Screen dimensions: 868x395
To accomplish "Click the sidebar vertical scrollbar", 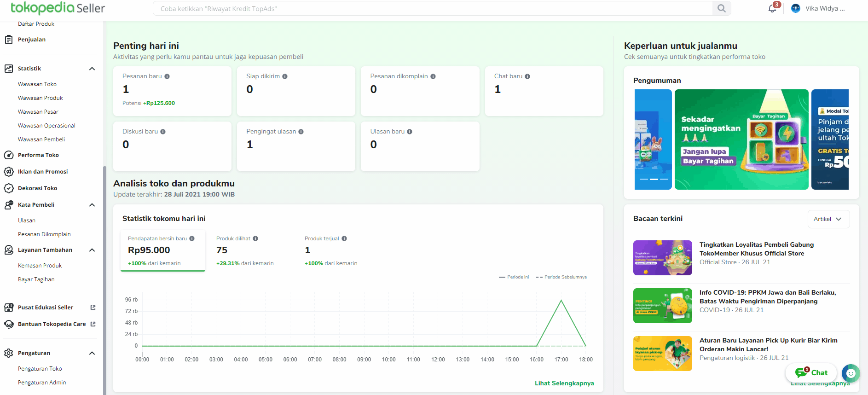I will [x=104, y=280].
